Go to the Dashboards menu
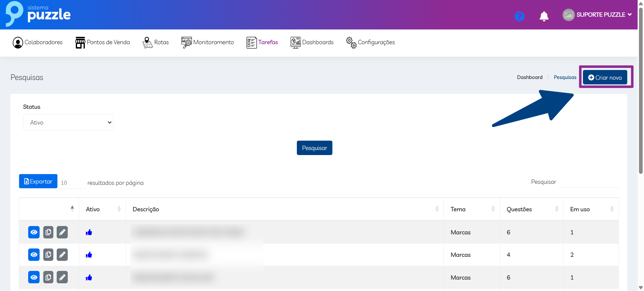 pos(312,43)
